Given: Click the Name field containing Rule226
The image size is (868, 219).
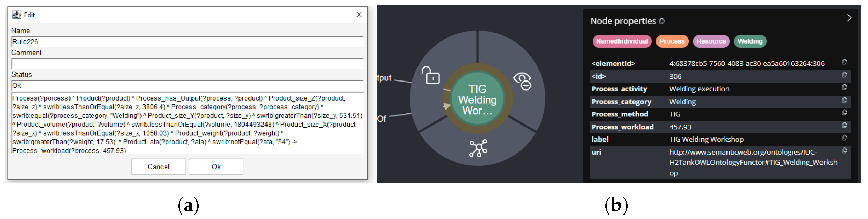Looking at the screenshot, I should point(187,42).
